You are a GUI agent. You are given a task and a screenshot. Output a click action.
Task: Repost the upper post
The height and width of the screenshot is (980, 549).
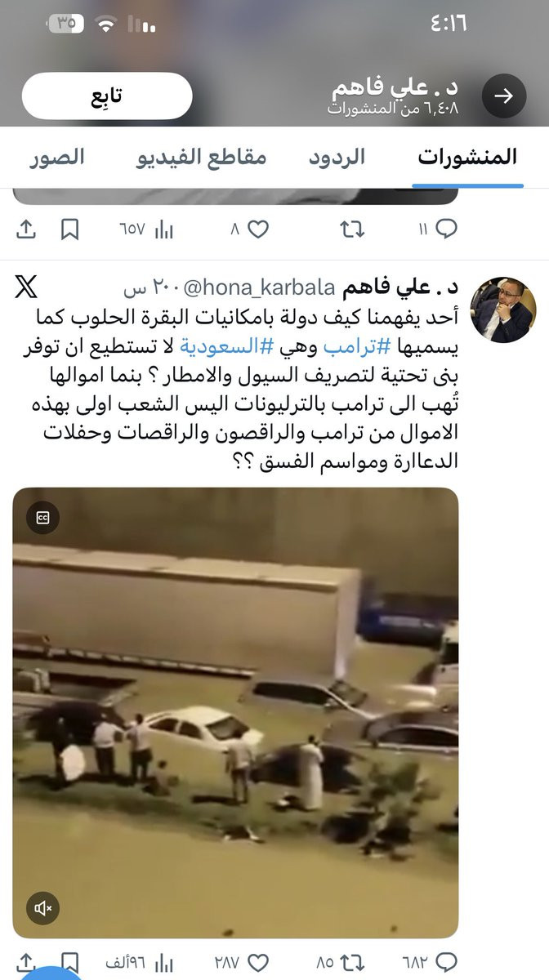pos(352,230)
